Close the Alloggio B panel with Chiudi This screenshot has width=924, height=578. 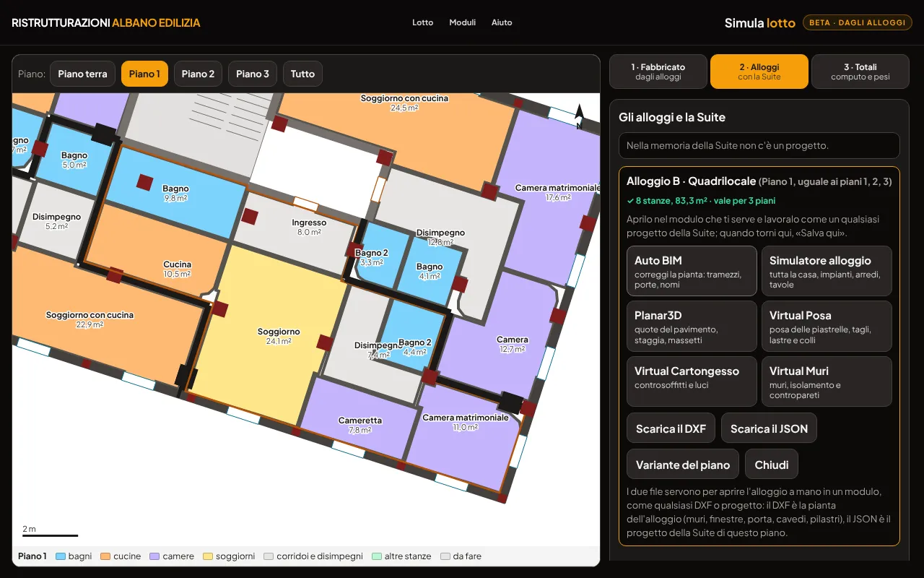click(772, 465)
